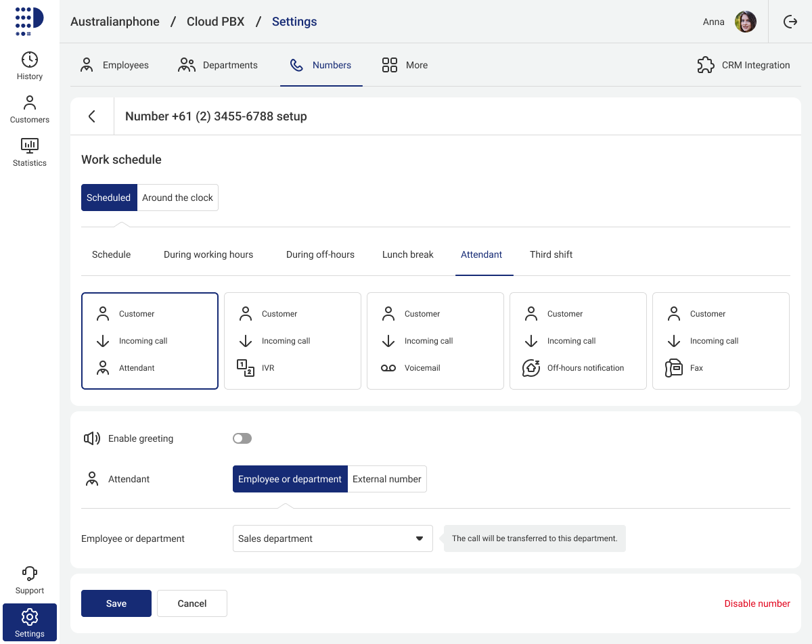Select the Off-hours notification routing card
This screenshot has width=812, height=644.
(x=578, y=341)
